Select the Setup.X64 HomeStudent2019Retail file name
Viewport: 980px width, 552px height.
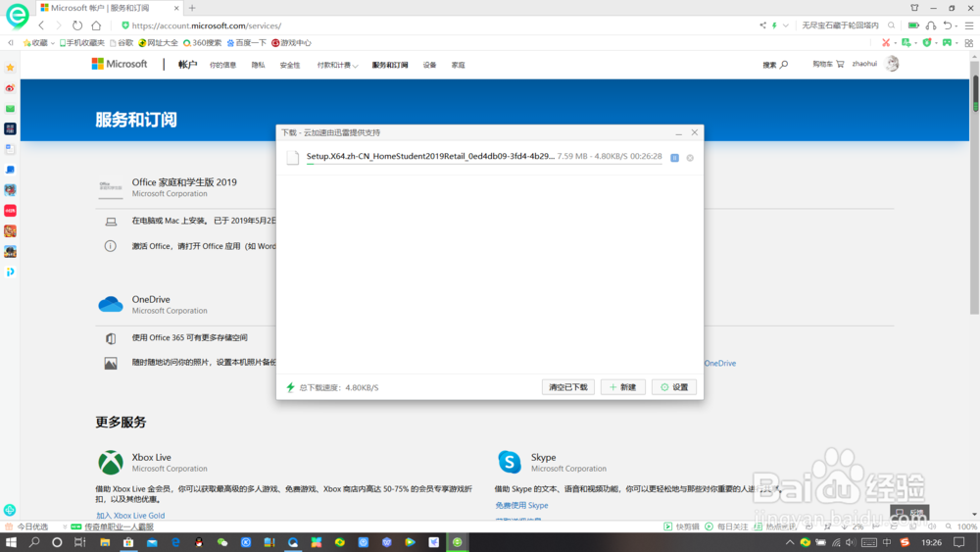tap(430, 156)
